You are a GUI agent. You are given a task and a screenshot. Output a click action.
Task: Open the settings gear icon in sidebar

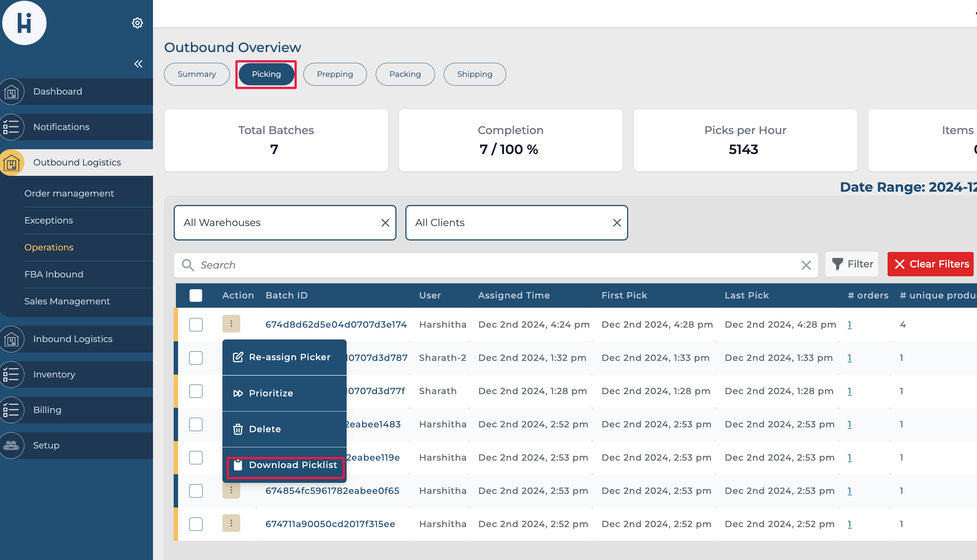[x=137, y=23]
